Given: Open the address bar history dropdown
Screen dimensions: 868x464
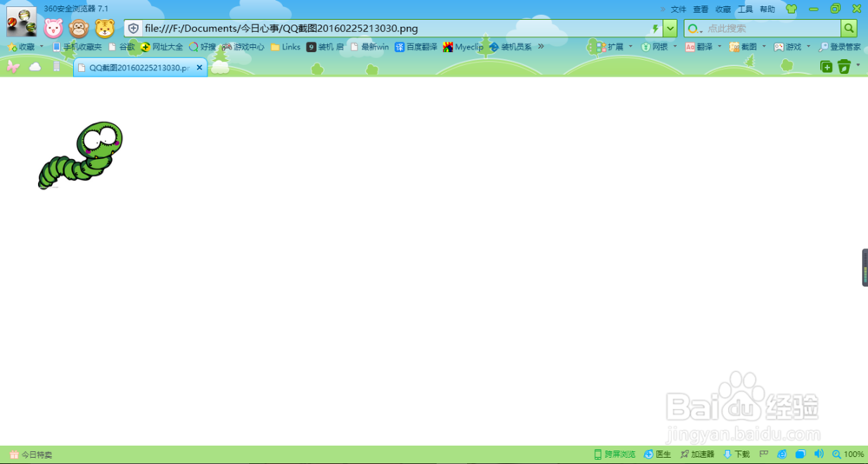Looking at the screenshot, I should [x=670, y=29].
